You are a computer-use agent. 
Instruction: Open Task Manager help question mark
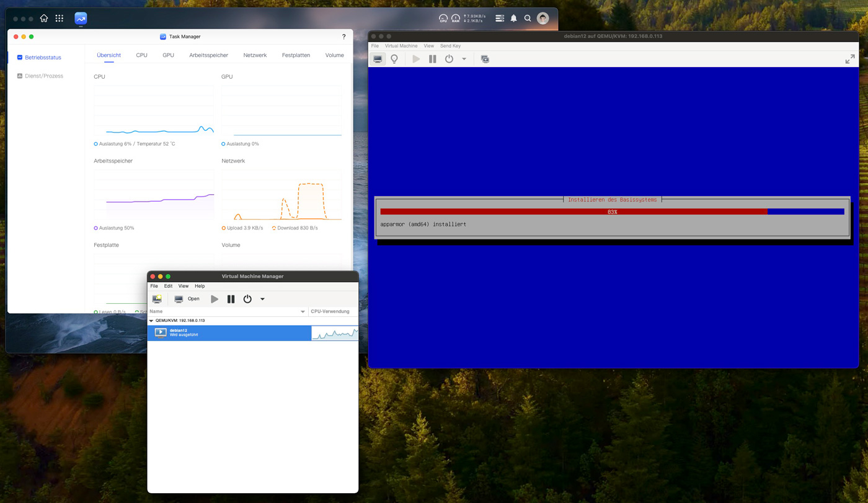point(344,37)
